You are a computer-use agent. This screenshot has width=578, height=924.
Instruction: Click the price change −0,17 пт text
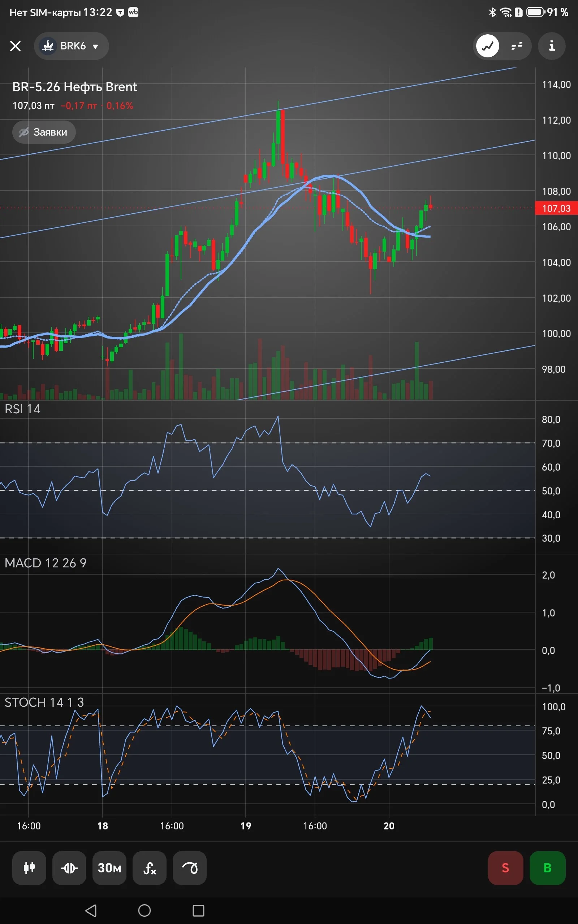(x=79, y=106)
